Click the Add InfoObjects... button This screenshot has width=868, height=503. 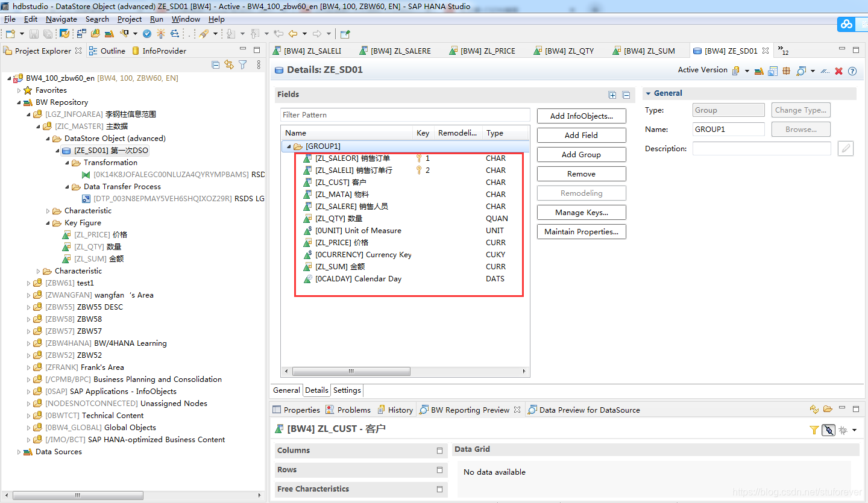[x=581, y=116]
